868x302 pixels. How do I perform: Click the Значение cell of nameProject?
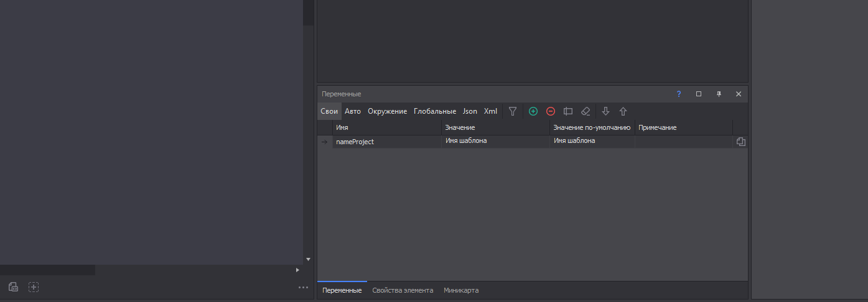[495, 142]
